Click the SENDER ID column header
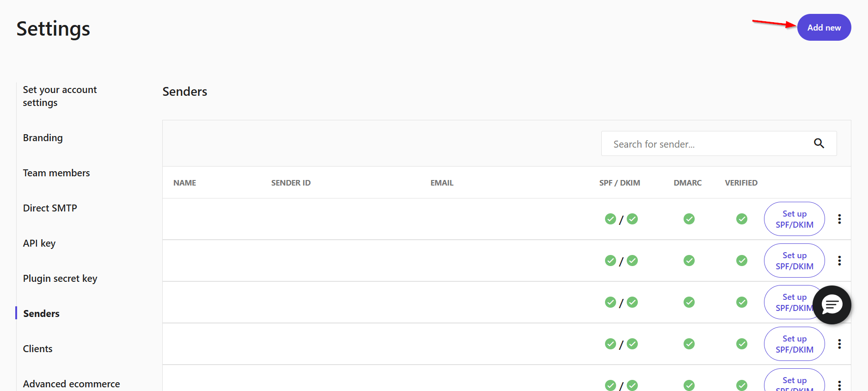868x391 pixels. coord(291,183)
